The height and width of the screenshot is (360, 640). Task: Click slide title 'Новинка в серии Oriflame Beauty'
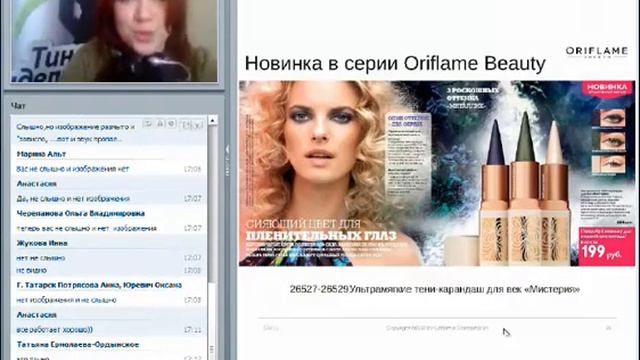[395, 64]
